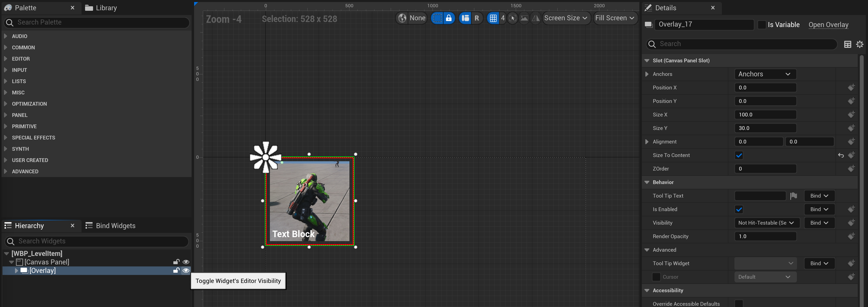This screenshot has width=868, height=307.
Task: Expand the AUDIO palette category
Action: 6,36
